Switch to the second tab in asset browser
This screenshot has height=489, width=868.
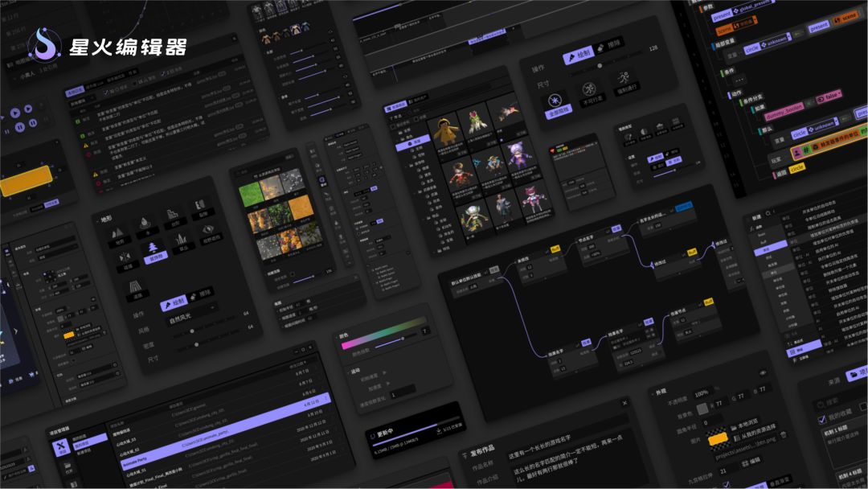(x=417, y=99)
